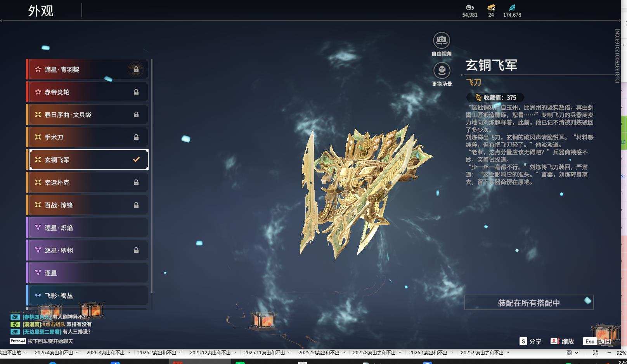Select the 幸运扑克 skin row
Viewport: 627px width, 364px height.
[x=87, y=182]
